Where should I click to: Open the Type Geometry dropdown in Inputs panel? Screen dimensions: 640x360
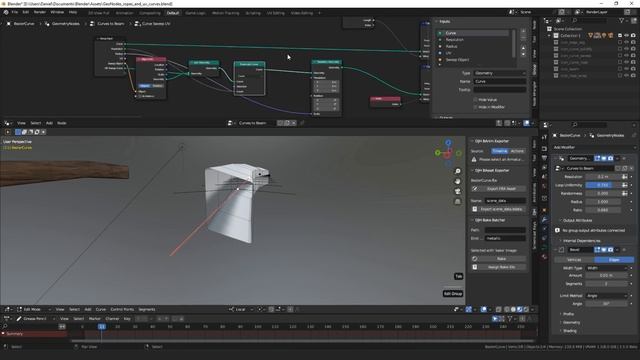click(500, 73)
